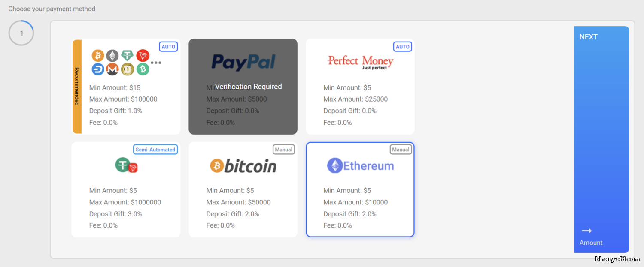Click the Monero coin icon
644x267 pixels.
[x=112, y=69]
